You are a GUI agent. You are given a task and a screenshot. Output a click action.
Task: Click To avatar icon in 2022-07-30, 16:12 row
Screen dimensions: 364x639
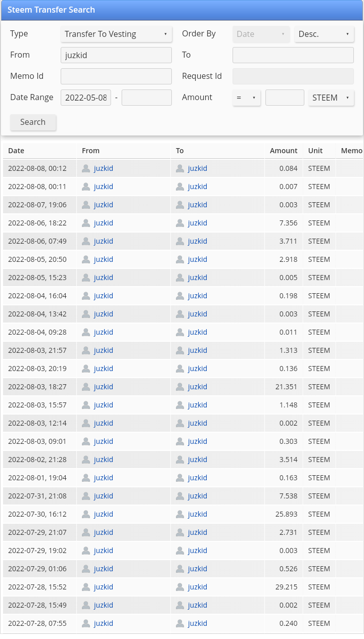(x=180, y=514)
